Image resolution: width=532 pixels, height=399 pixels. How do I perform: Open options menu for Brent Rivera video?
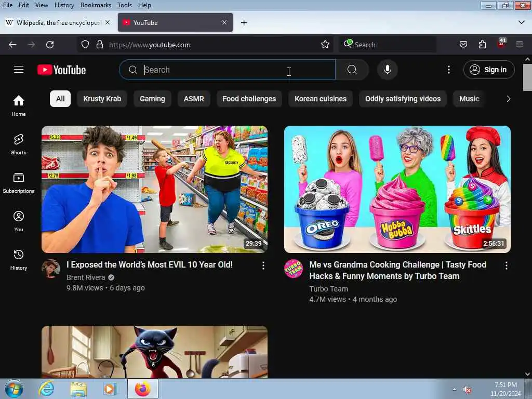coord(263,265)
